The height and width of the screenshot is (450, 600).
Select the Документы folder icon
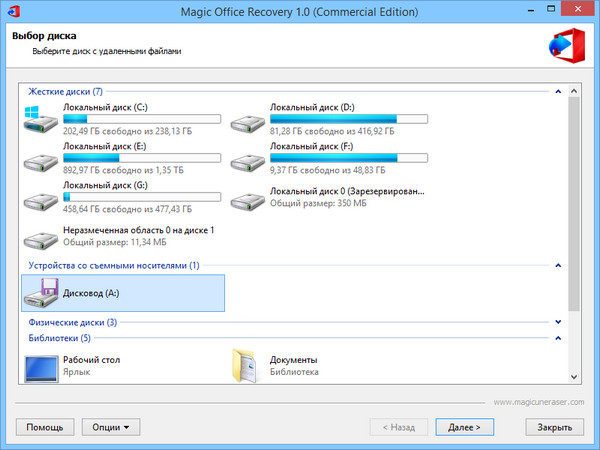245,366
